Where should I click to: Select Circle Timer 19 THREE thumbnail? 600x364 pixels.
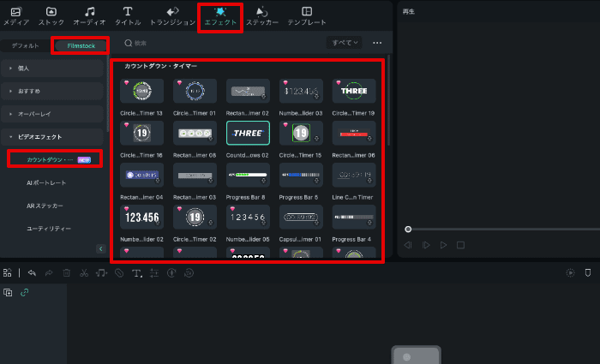[x=354, y=91]
